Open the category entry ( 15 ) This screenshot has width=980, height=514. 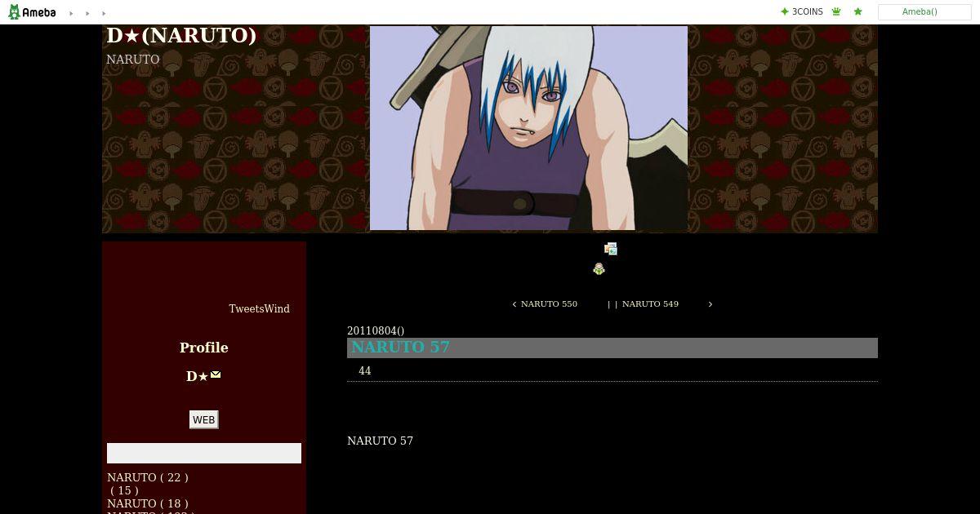124,490
